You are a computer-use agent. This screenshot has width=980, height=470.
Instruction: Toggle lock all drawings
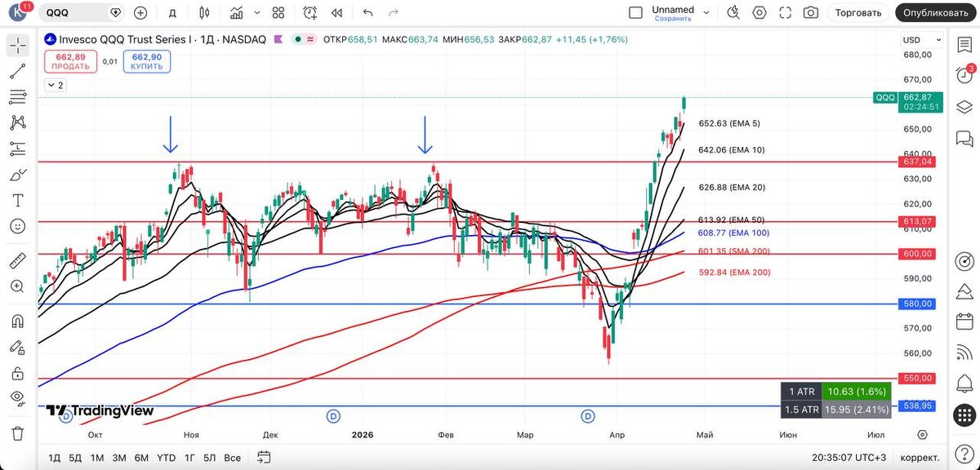click(x=18, y=373)
